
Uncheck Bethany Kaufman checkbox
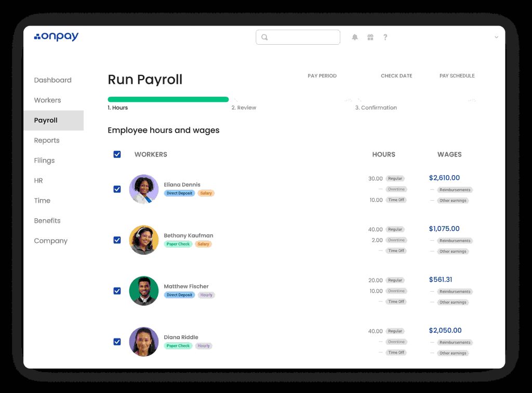[117, 240]
